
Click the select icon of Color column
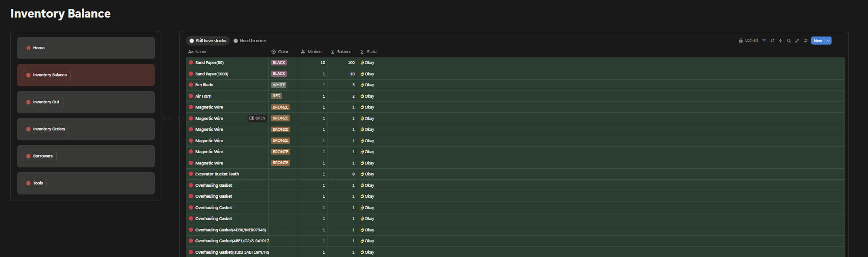pyautogui.click(x=274, y=52)
